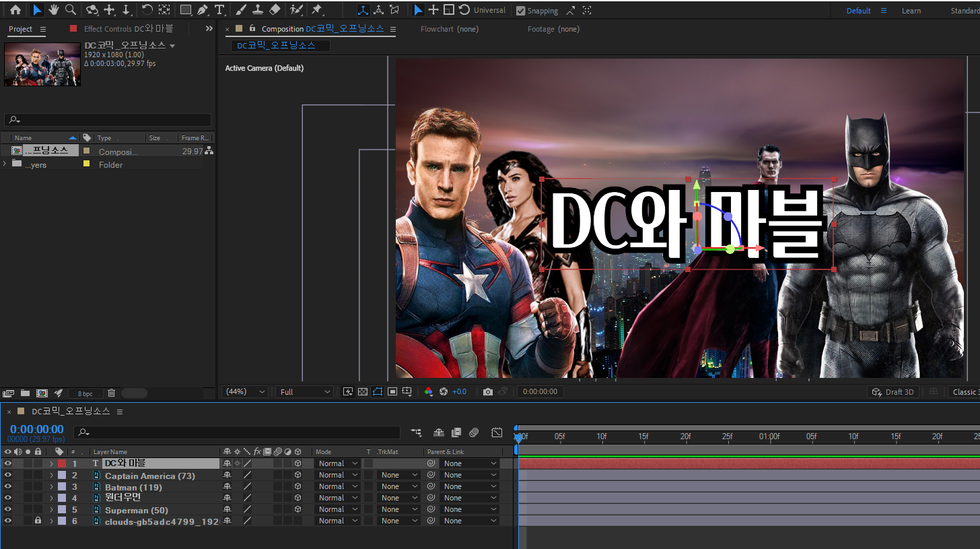The width and height of the screenshot is (980, 549).
Task: Open the magnification ratio (44%) dropdown
Action: (x=246, y=391)
